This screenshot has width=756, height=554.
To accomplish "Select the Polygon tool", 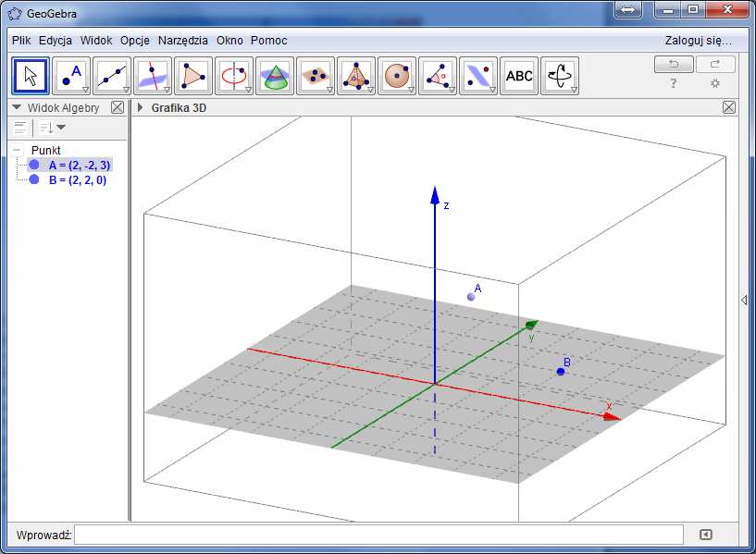I will pos(193,76).
